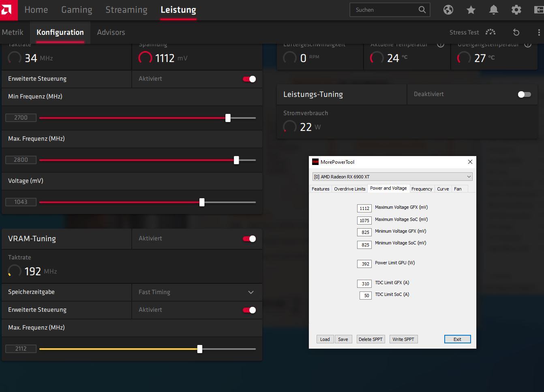Select Leistung tab
The image size is (544, 392).
click(178, 10)
